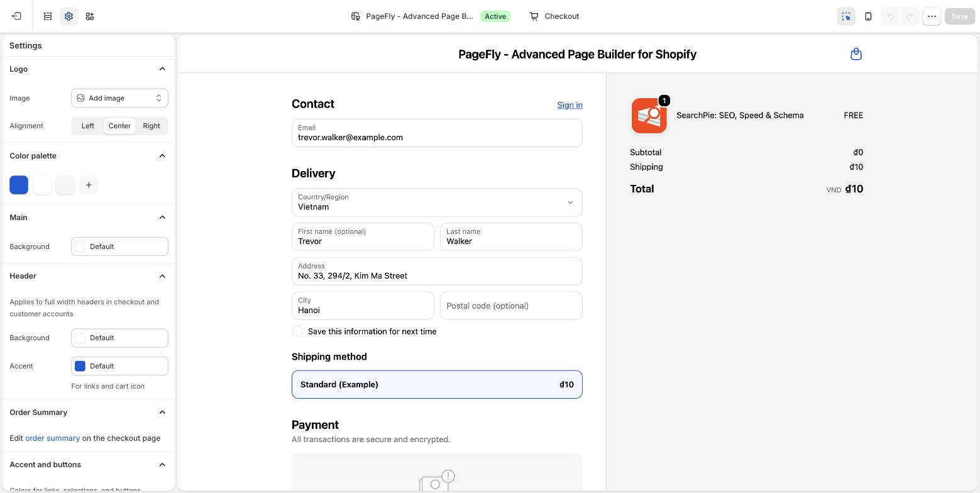Viewport: 980px width, 493px height.
Task: Click the image icon in Add image
Action: (80, 98)
